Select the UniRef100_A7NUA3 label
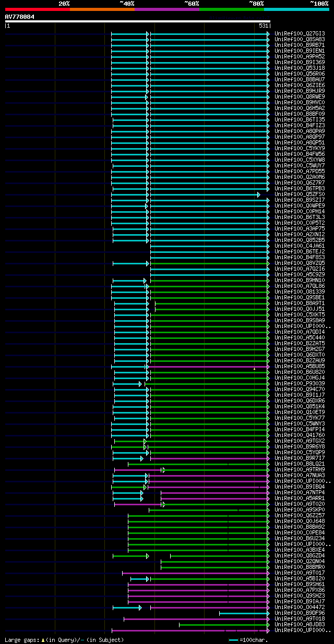This screenshot has height=644, width=334. [300, 475]
